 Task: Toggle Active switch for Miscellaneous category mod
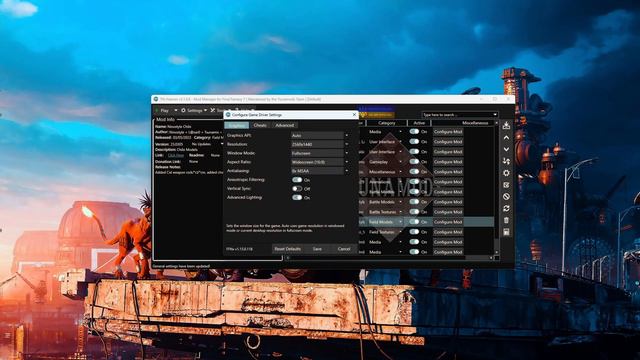point(414,172)
